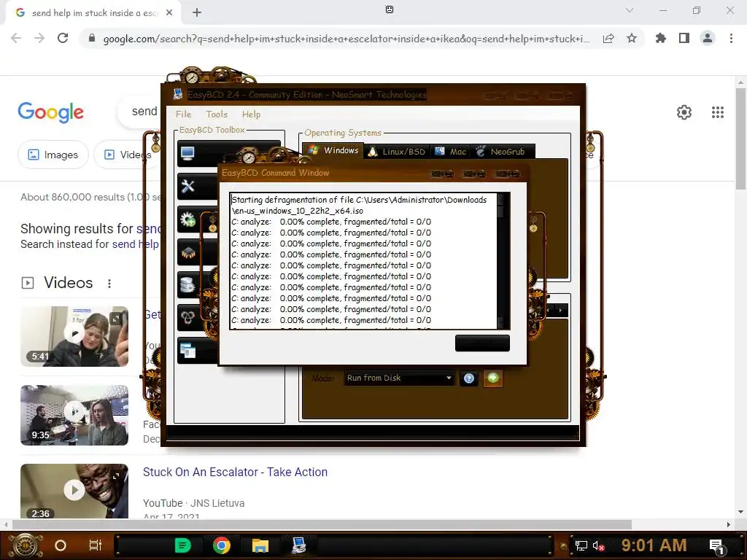Click right arrow of portable media tab scroller
This screenshot has width=747, height=560.
click(x=561, y=311)
